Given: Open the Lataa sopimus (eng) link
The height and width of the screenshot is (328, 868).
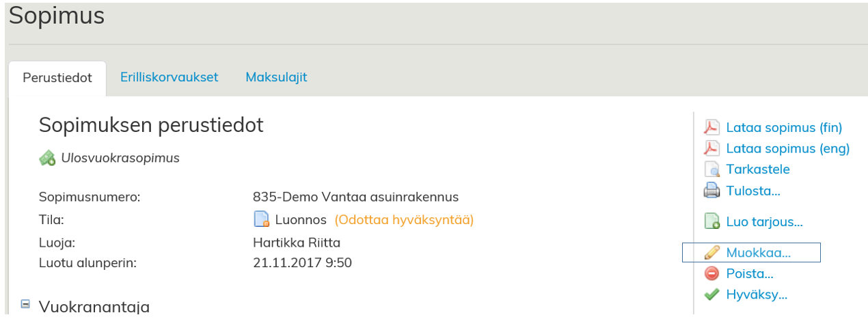Looking at the screenshot, I should 787,148.
